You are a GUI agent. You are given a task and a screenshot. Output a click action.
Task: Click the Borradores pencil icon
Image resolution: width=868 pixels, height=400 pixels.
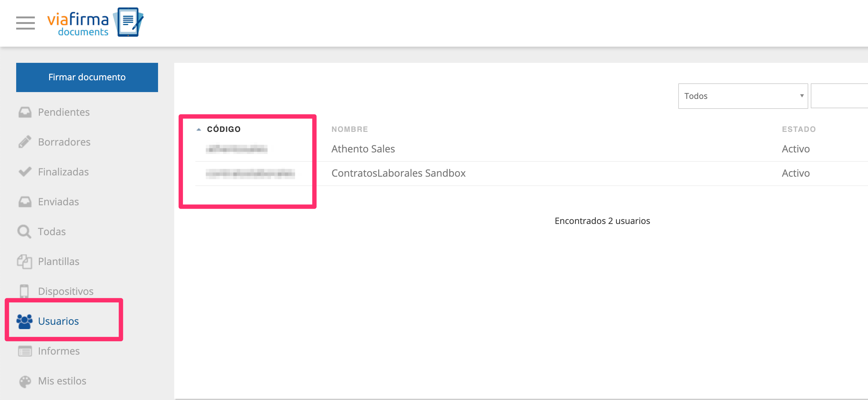[x=25, y=142]
